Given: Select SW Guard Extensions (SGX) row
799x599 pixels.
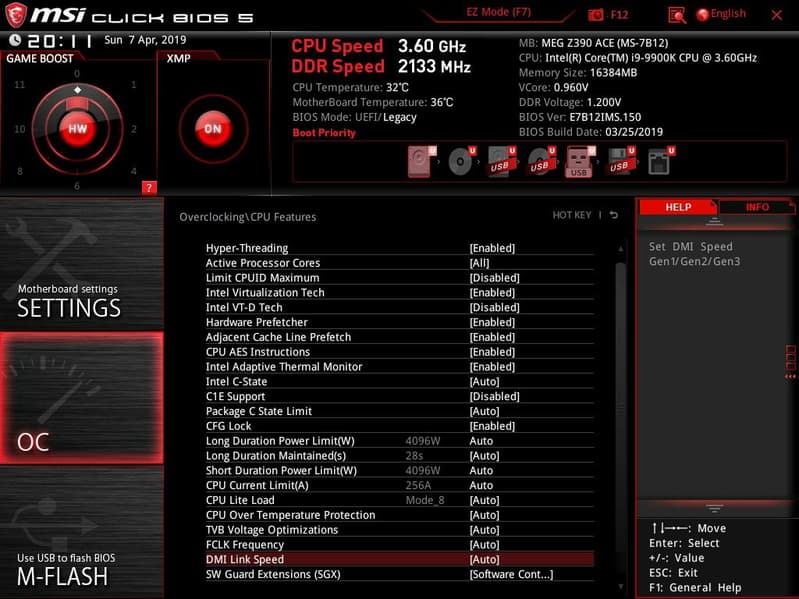Looking at the screenshot, I should click(400, 574).
